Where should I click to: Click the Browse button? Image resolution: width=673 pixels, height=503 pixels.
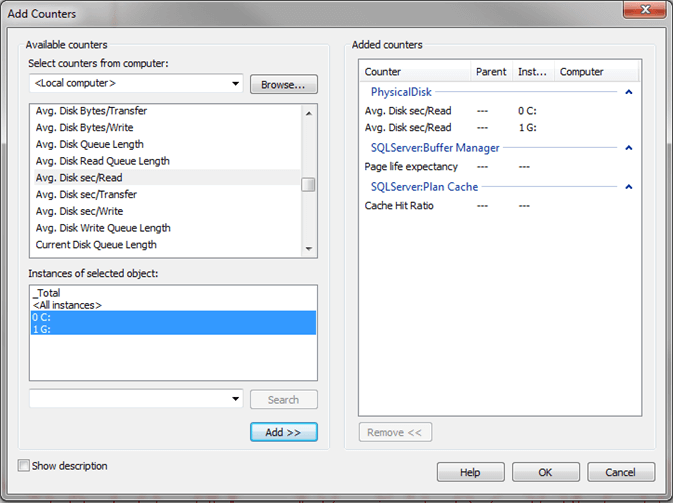[284, 84]
